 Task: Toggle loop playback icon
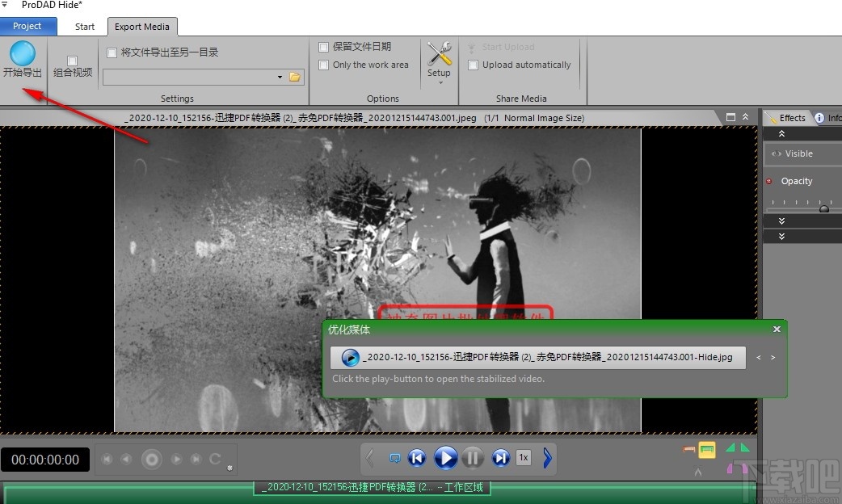point(394,458)
